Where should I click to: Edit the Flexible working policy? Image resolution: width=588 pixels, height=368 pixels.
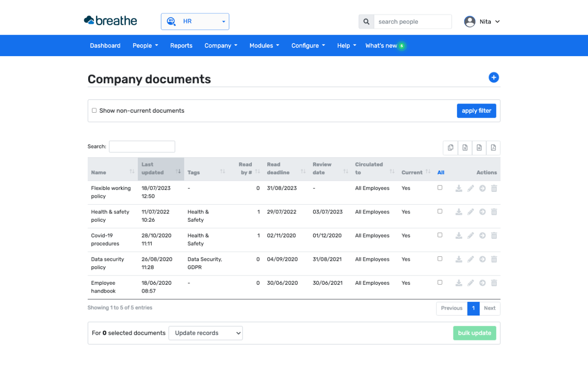[470, 188]
